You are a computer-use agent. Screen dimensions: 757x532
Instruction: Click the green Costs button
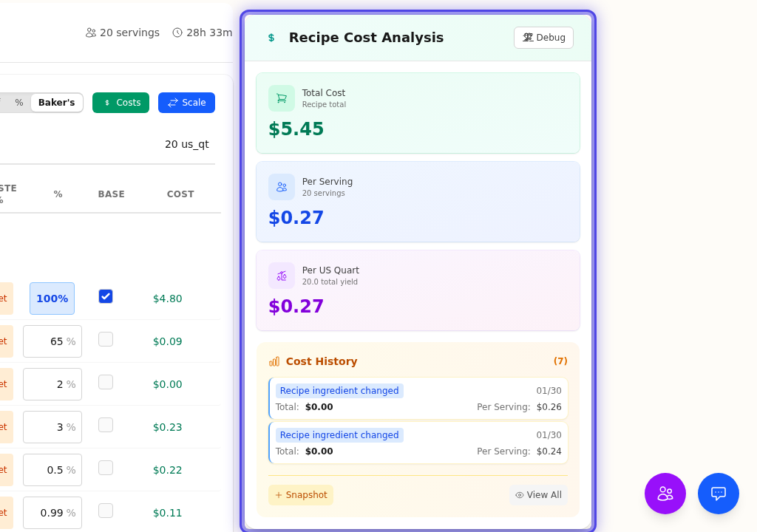coord(120,103)
